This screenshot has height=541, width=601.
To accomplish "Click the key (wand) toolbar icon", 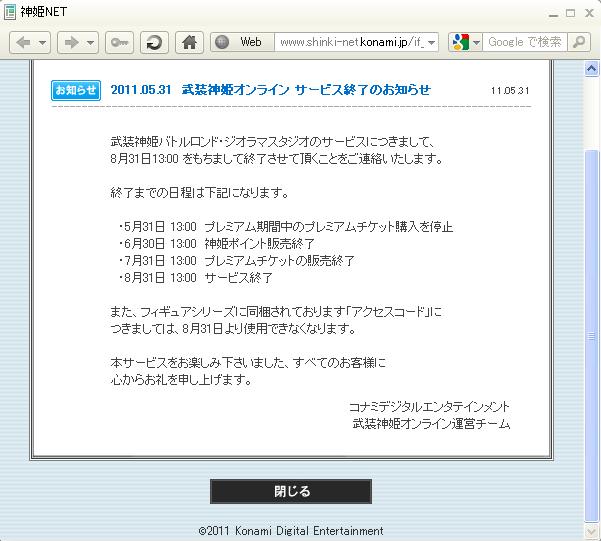I will tap(119, 42).
